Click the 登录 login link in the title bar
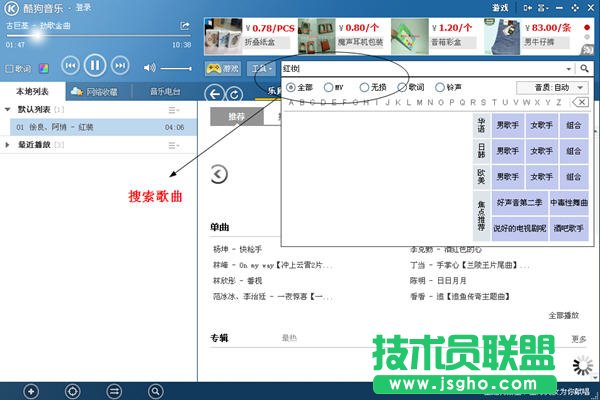 83,8
